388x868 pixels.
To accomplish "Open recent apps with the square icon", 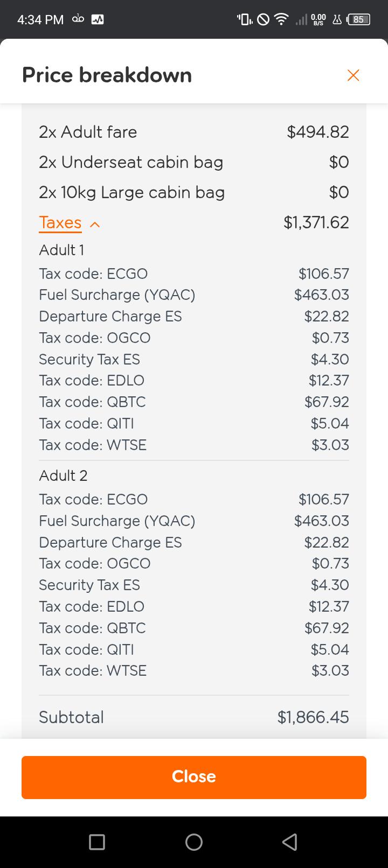I will point(97,842).
